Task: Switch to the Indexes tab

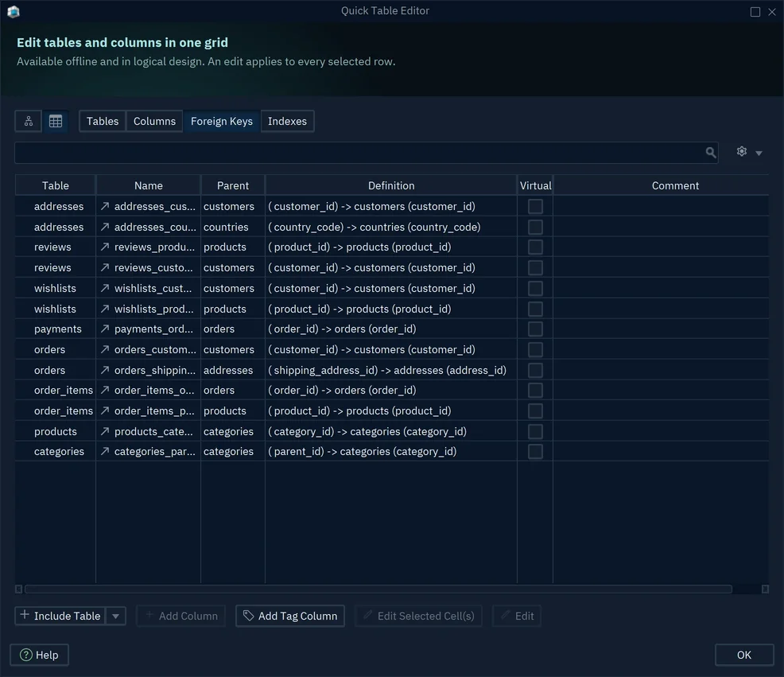Action: 287,121
